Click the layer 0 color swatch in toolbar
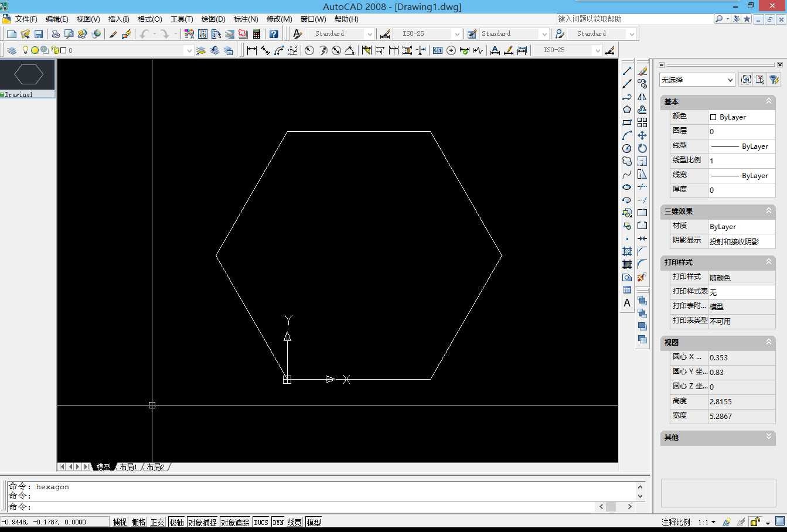The height and width of the screenshot is (532, 787). (x=63, y=50)
